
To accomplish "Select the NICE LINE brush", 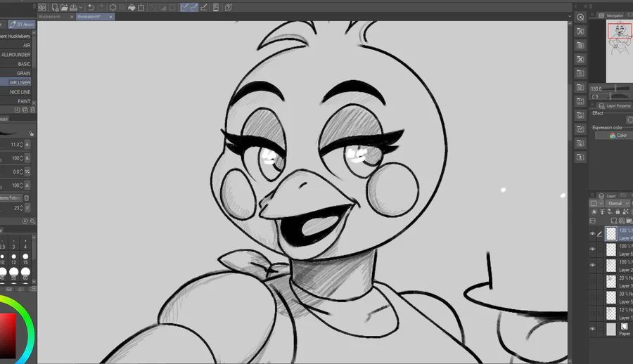I will point(16,91).
